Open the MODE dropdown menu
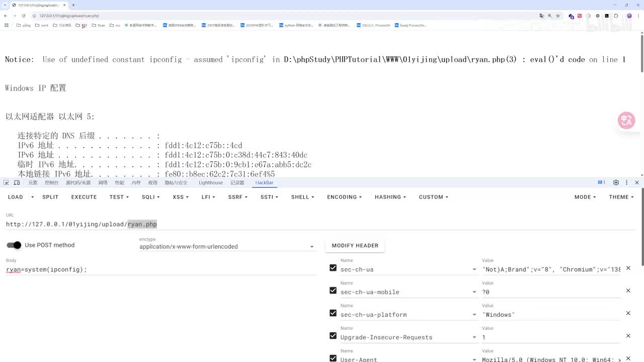The height and width of the screenshot is (362, 644). tap(585, 197)
